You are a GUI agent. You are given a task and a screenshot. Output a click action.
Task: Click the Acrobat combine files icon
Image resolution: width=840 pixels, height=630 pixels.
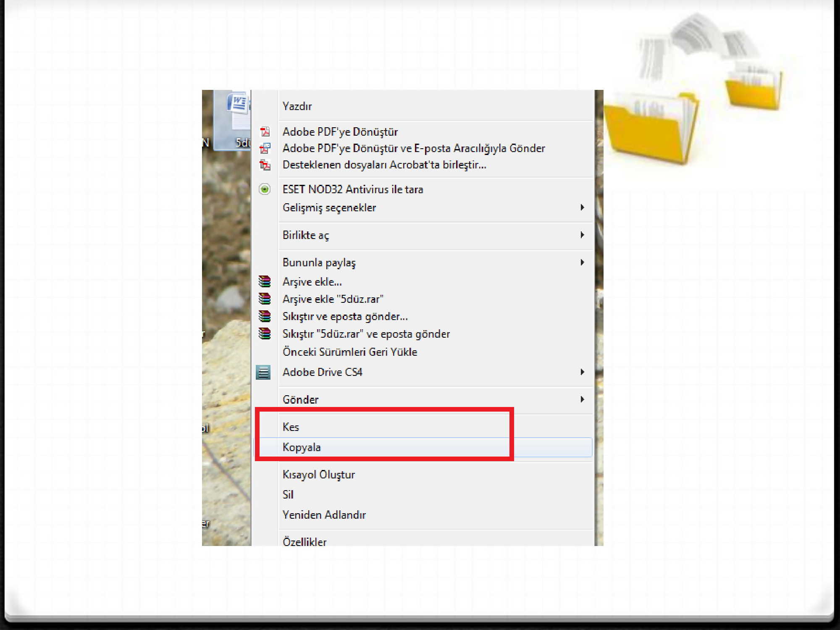tap(265, 165)
